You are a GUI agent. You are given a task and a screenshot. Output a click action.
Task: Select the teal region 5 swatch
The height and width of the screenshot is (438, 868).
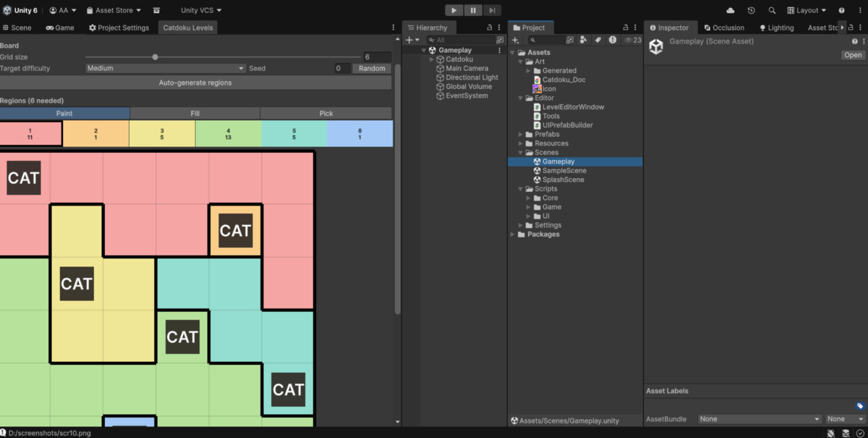point(294,134)
